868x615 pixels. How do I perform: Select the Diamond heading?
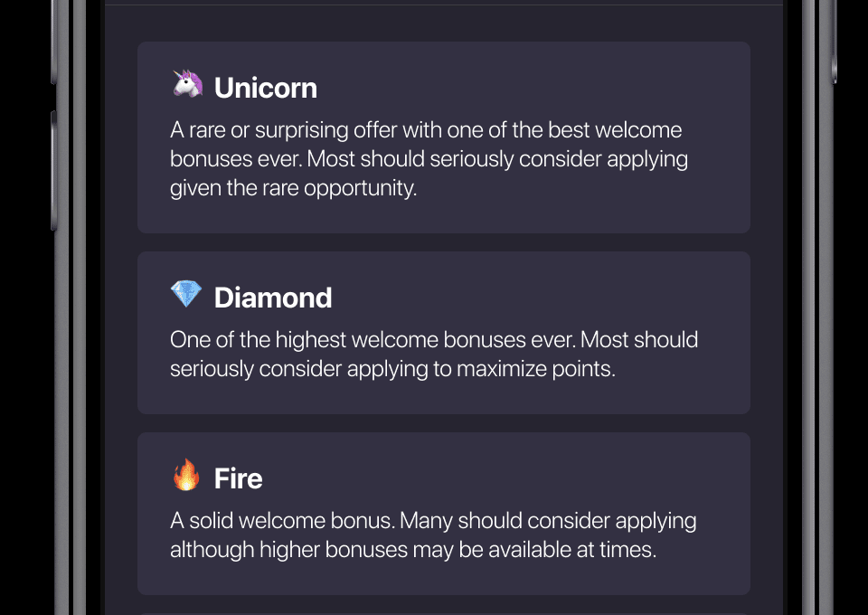click(x=273, y=298)
